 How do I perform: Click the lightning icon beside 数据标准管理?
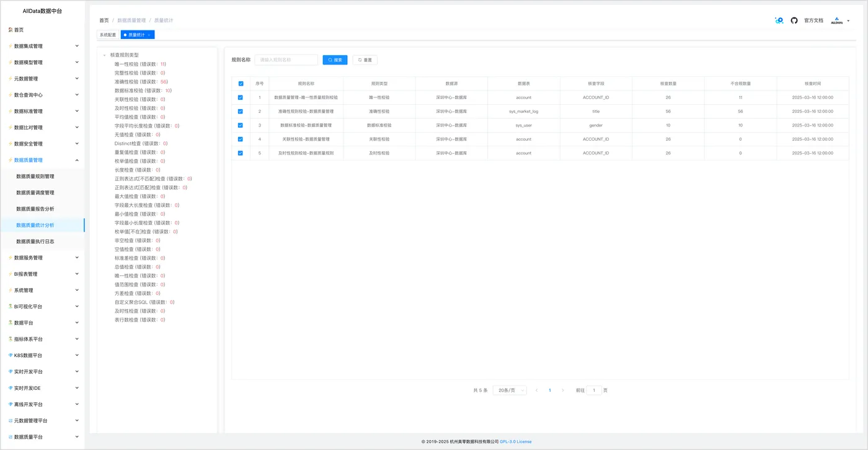11,112
